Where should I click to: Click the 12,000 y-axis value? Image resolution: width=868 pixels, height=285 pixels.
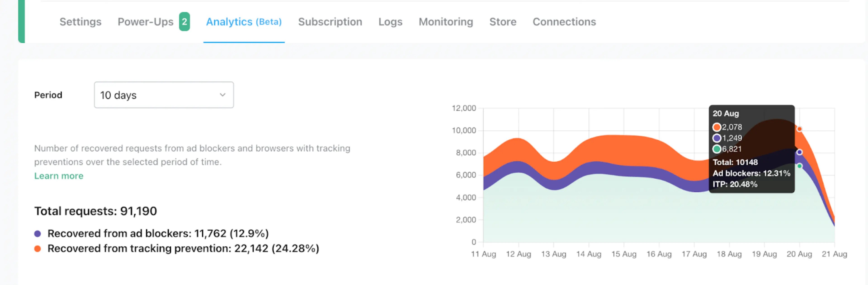point(464,108)
